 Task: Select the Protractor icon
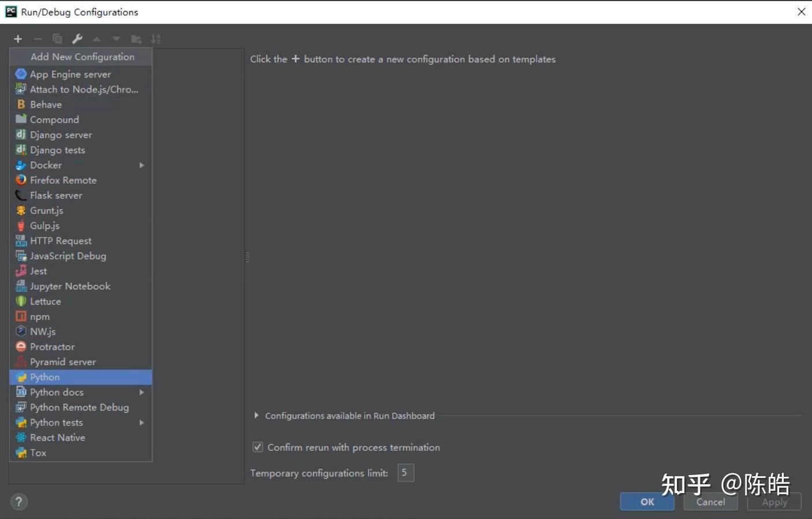click(x=21, y=346)
